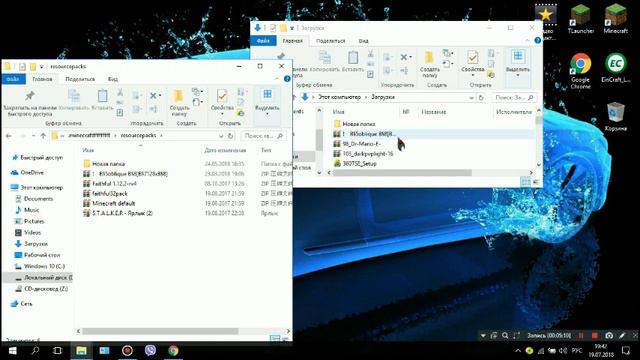The height and width of the screenshot is (360, 640).
Task: Open Viber from the taskbar
Action: click(150, 351)
